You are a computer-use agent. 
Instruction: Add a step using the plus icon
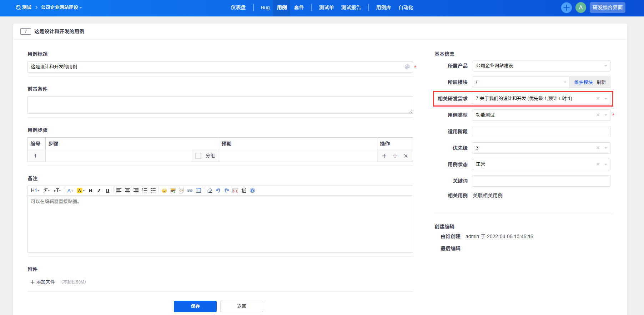click(x=384, y=156)
